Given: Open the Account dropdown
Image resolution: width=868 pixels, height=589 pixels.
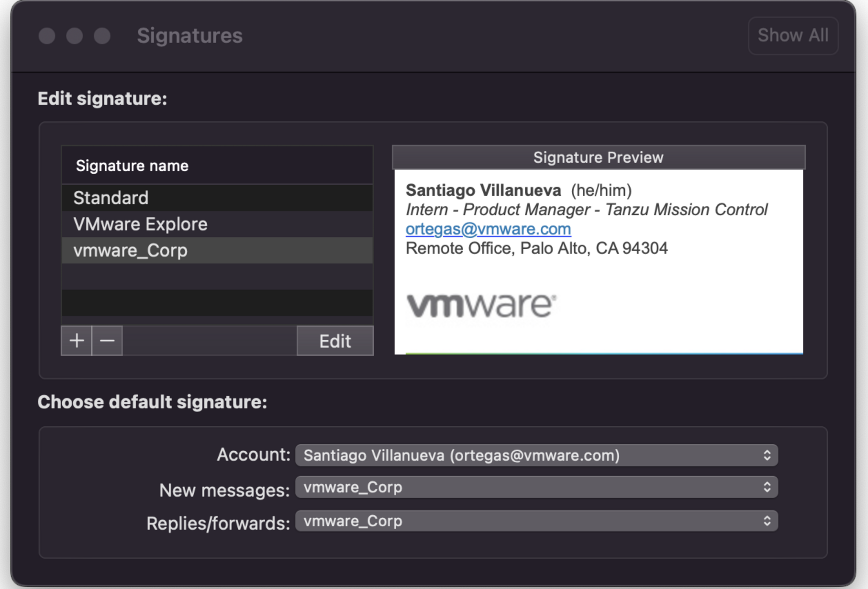Looking at the screenshot, I should click(536, 456).
